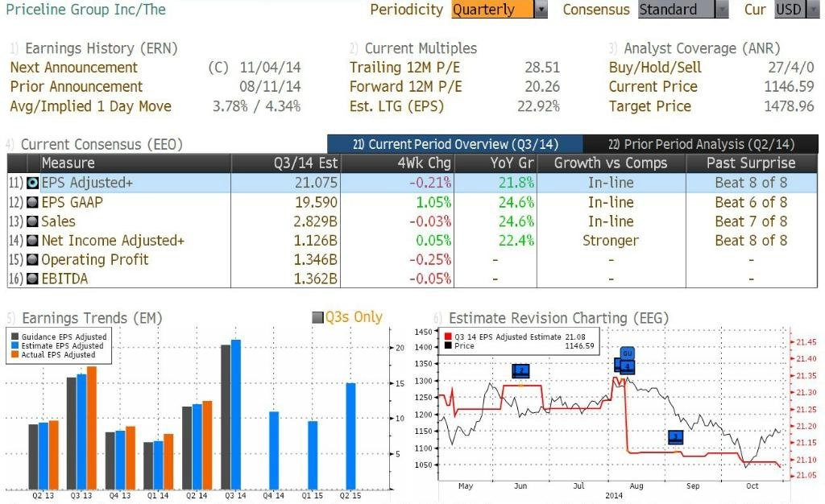Open the Cur USD currency dropdown
The width and height of the screenshot is (825, 504).
(x=797, y=10)
